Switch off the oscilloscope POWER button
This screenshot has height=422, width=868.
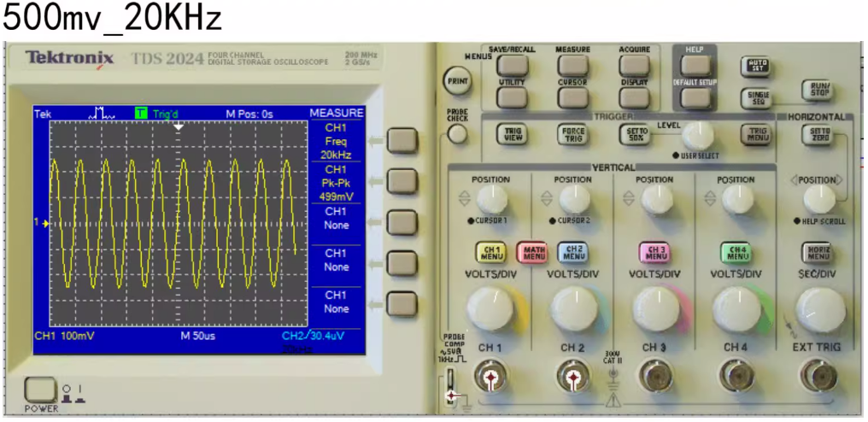pyautogui.click(x=40, y=390)
